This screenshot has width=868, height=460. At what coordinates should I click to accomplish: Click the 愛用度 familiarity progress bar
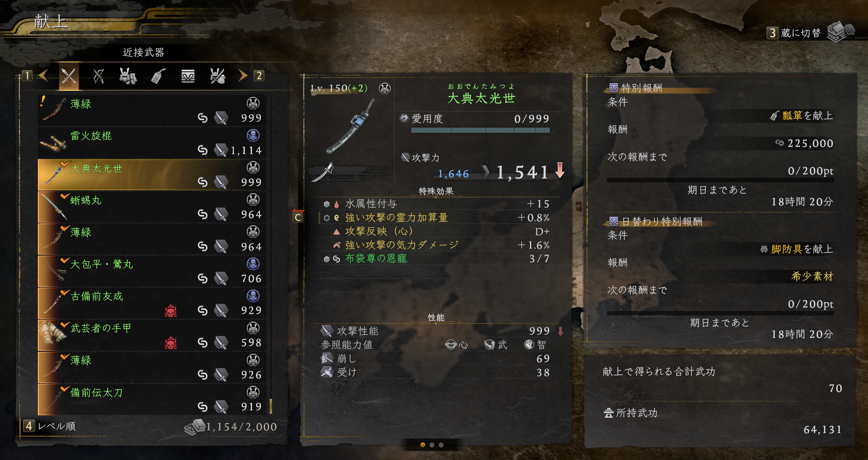480,130
